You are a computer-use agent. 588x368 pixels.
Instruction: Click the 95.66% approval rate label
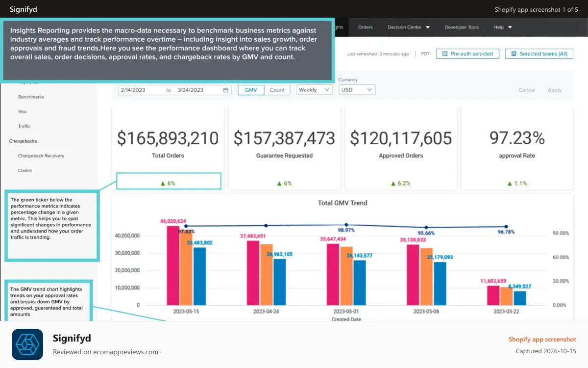[x=426, y=233]
